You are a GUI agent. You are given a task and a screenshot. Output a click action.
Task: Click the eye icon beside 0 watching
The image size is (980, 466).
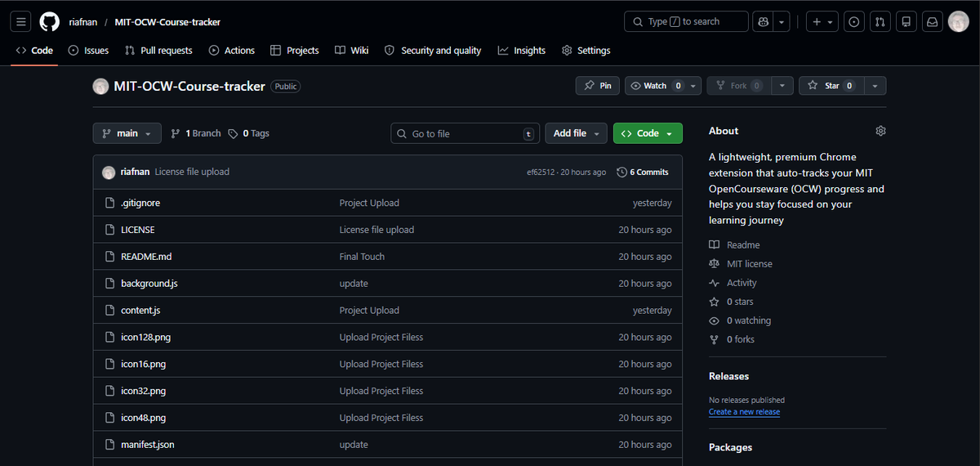(x=715, y=320)
